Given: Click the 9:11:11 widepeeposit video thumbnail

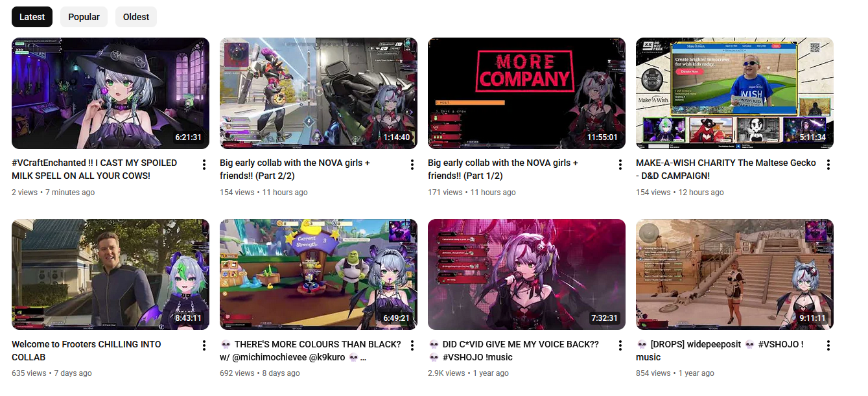Looking at the screenshot, I should click(x=734, y=275).
